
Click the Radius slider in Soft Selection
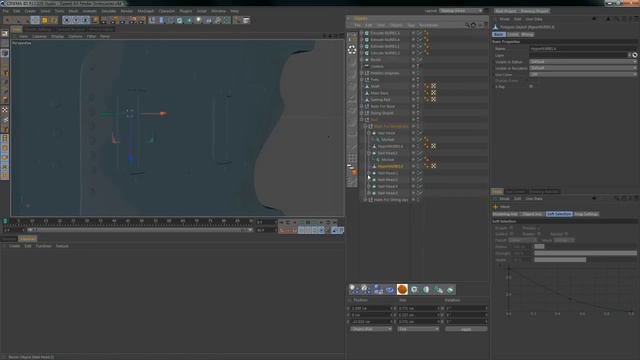pyautogui.click(x=585, y=247)
